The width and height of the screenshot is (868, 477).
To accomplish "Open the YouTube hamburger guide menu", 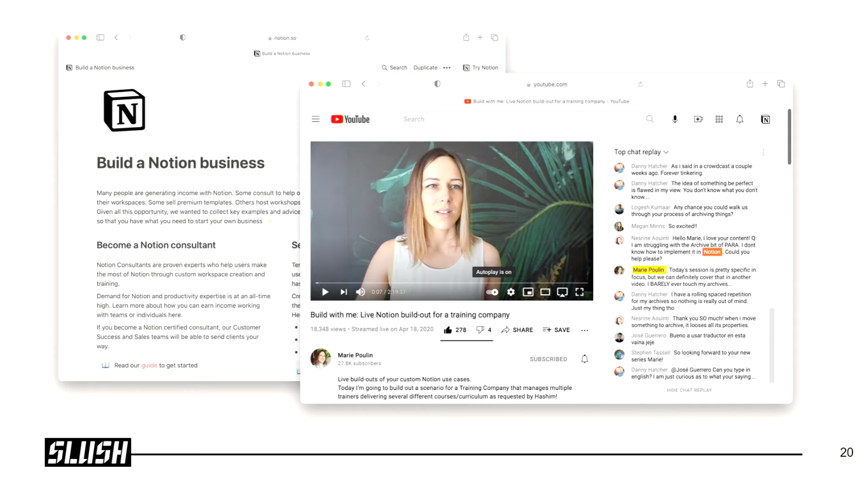I will point(316,119).
